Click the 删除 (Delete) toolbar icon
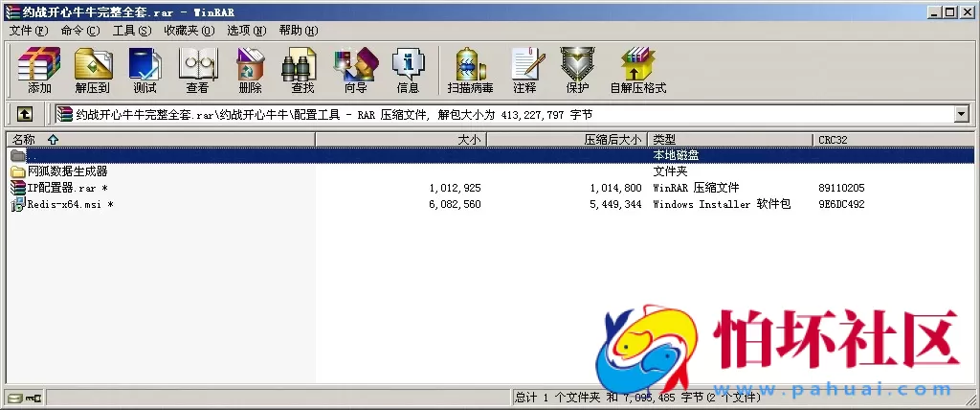980x410 pixels. (250, 64)
